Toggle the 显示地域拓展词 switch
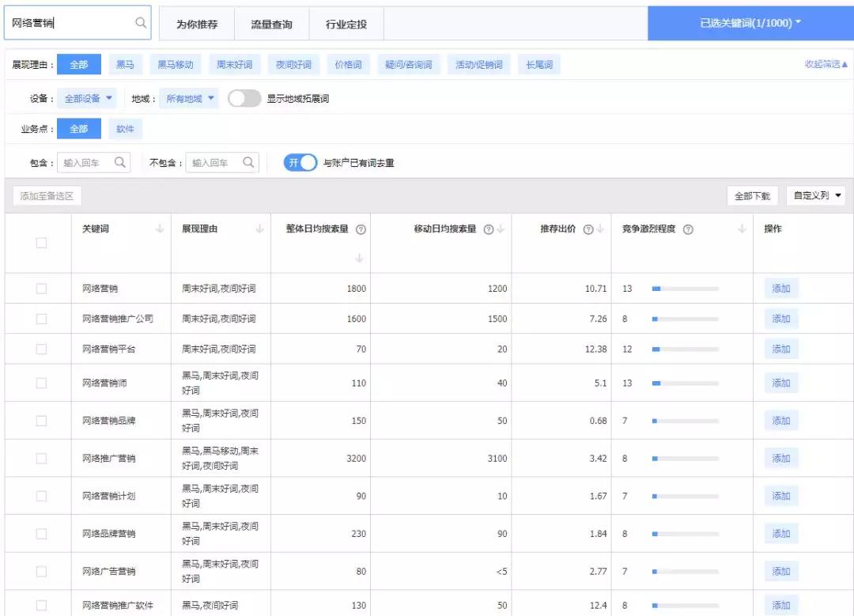854x616 pixels. 244,99
